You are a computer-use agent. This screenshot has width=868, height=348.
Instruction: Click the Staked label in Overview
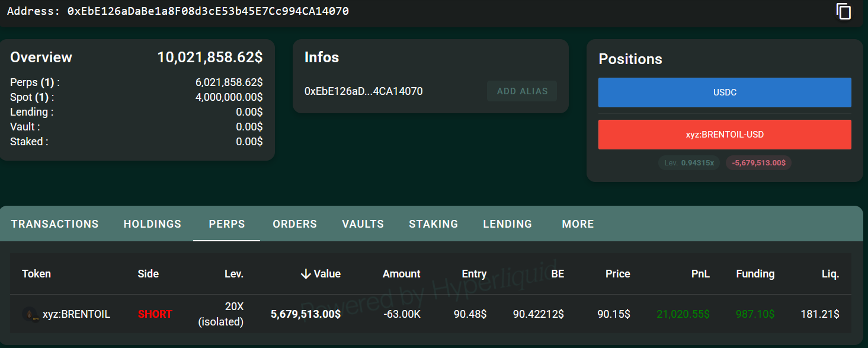click(29, 142)
